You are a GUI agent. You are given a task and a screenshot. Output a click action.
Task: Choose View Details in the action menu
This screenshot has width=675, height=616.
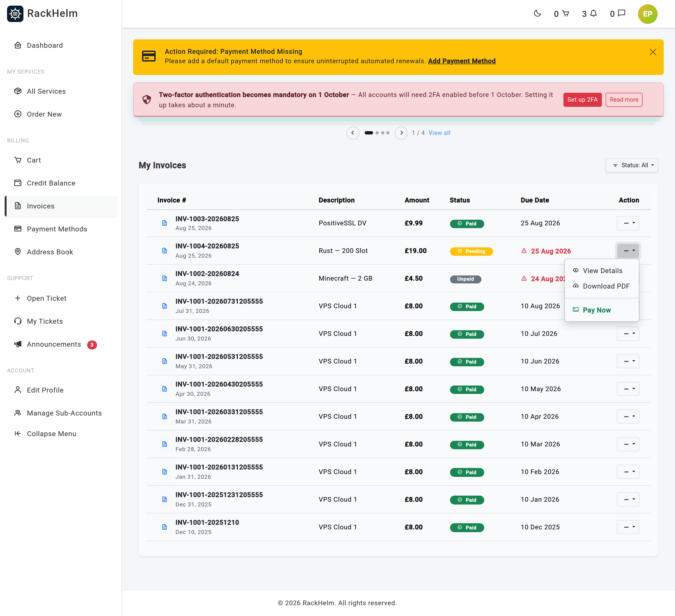tap(602, 271)
